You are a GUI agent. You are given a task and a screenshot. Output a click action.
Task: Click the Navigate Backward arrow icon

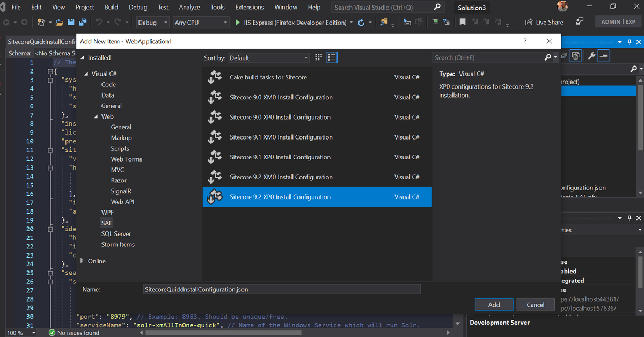[x=7, y=22]
